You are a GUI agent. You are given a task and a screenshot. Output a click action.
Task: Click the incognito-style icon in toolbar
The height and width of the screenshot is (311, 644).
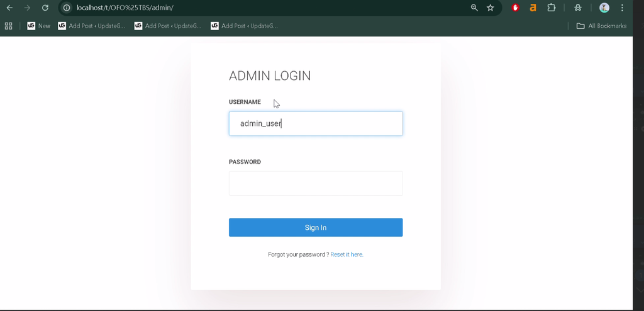coord(578,8)
